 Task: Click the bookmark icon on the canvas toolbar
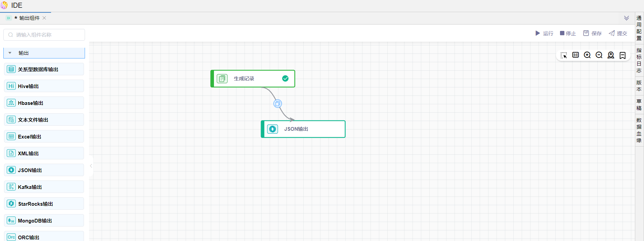pyautogui.click(x=622, y=55)
